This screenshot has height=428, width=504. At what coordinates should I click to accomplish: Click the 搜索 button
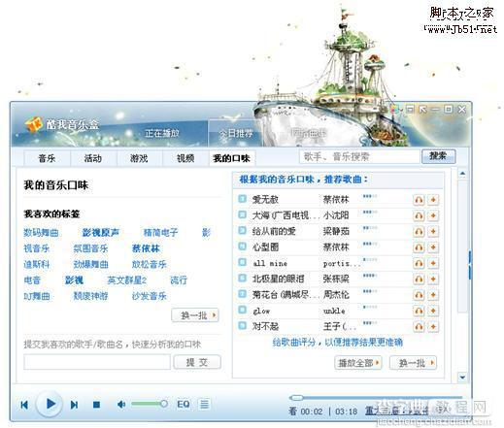[x=438, y=156]
